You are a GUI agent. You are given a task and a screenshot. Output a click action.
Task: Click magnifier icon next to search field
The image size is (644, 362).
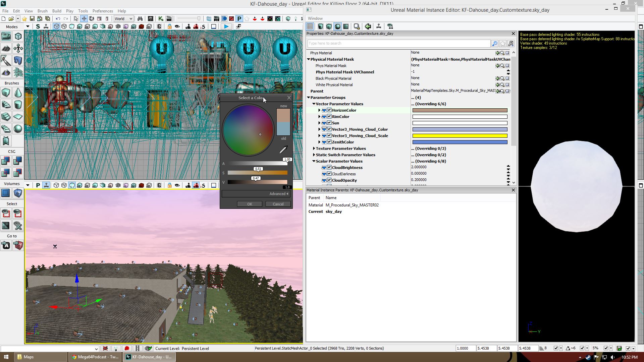tap(494, 44)
